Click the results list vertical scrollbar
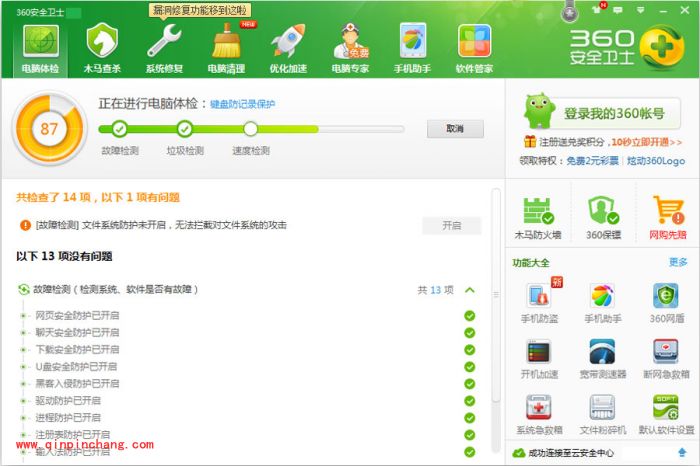 (496, 295)
